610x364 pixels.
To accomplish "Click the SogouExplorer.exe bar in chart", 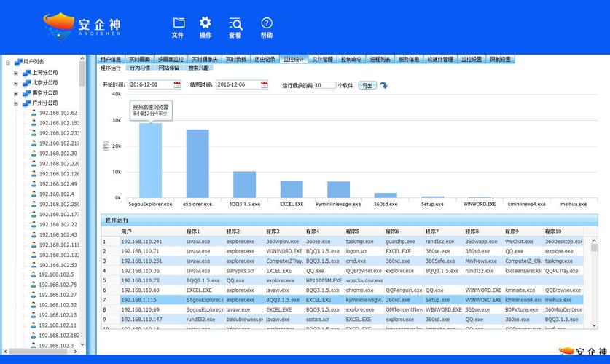I will coord(151,160).
